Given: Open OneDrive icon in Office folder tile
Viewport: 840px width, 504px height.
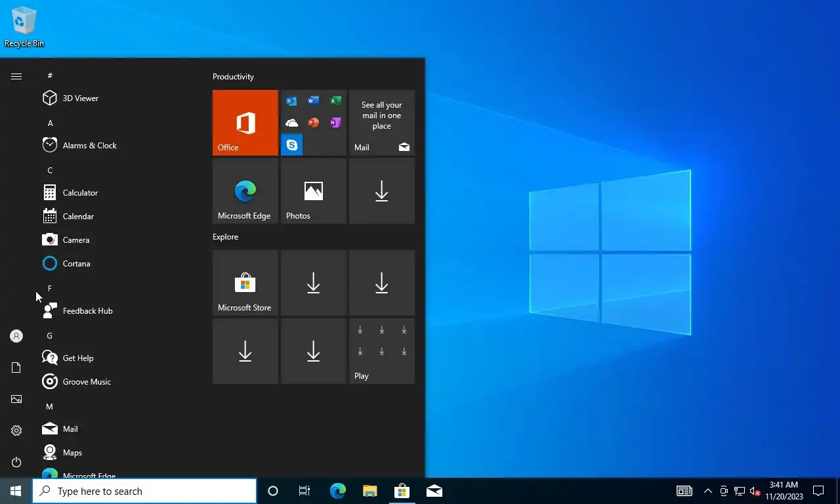Looking at the screenshot, I should click(x=291, y=123).
